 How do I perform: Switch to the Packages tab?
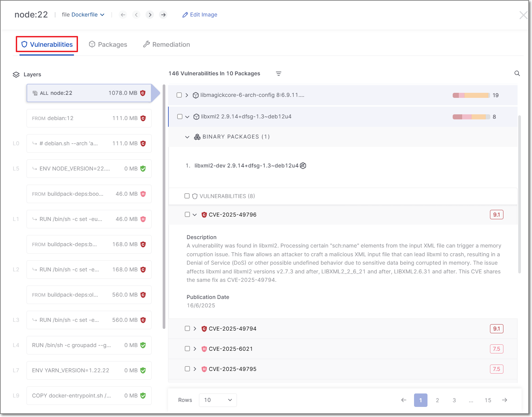click(108, 44)
